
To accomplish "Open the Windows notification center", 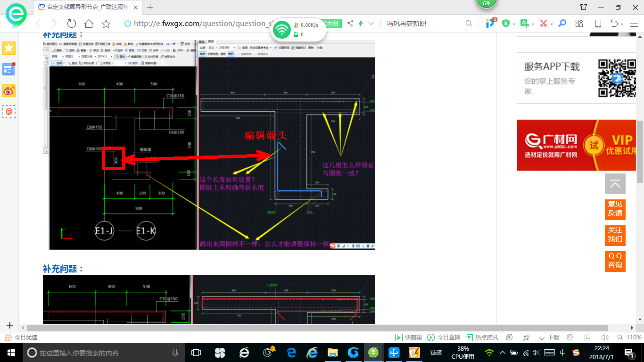I will pos(629,353).
